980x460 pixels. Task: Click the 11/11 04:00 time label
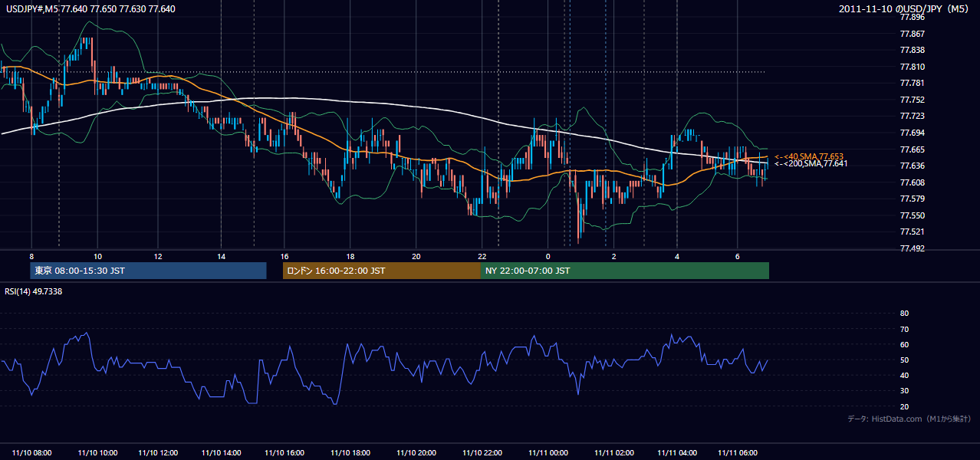(x=677, y=453)
